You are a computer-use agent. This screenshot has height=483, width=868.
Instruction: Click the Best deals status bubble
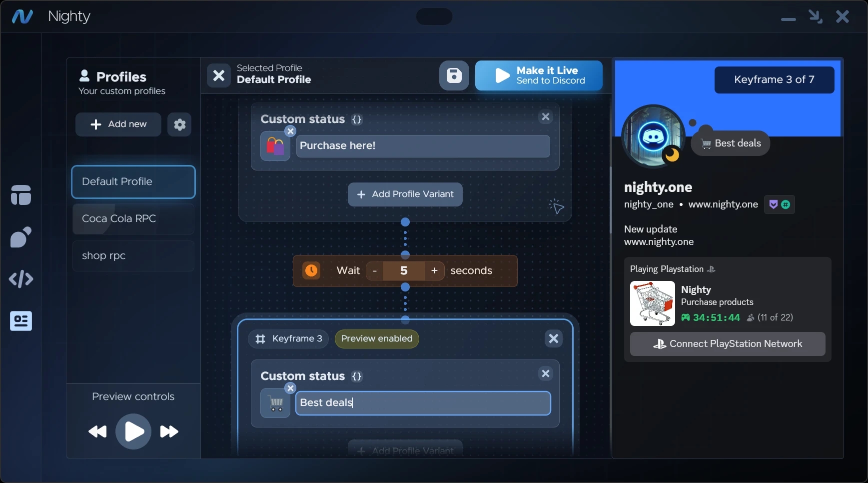731,143
